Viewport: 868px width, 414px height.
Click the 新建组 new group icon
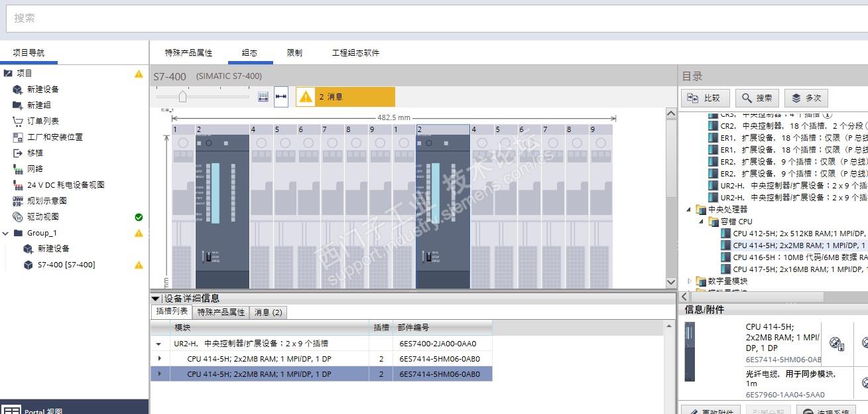click(x=18, y=105)
